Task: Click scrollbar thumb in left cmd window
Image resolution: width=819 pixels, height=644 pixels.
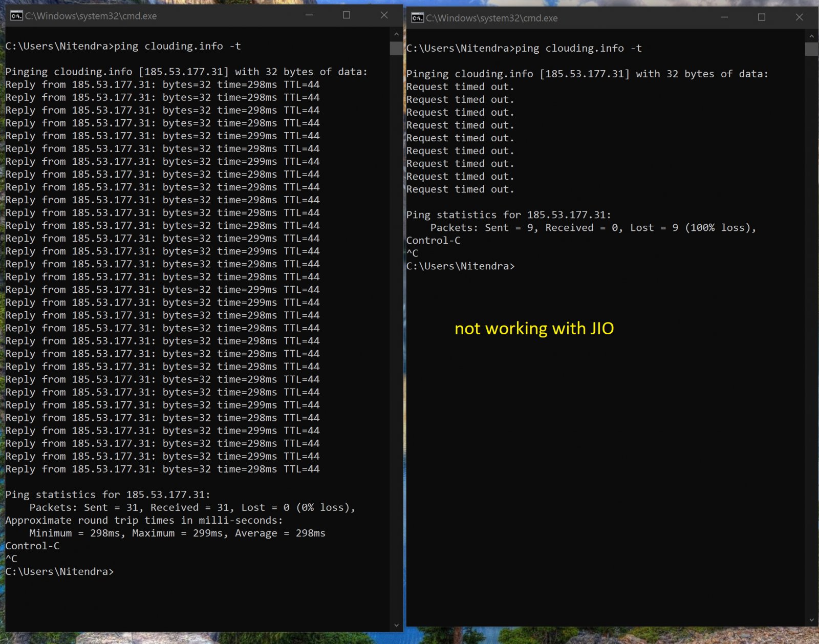Action: [396, 49]
